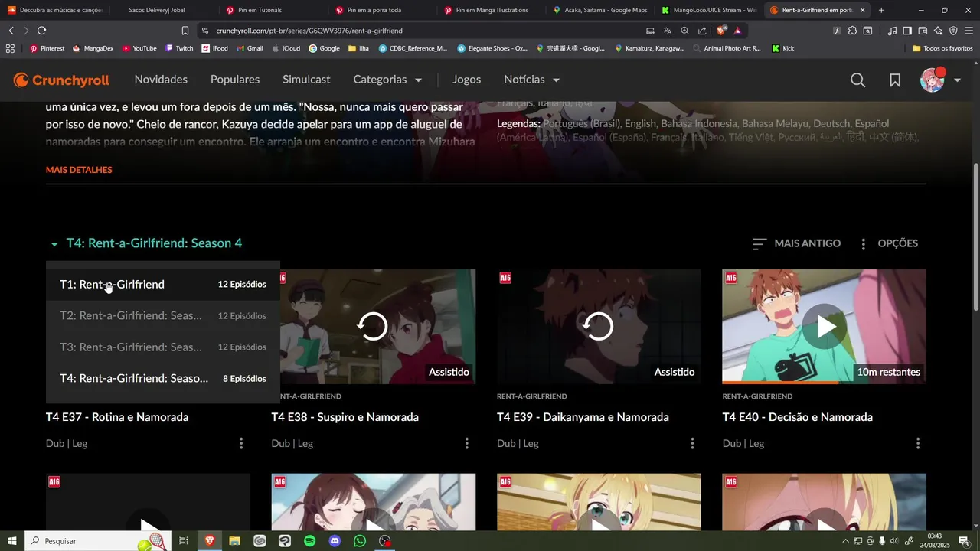980x551 pixels.
Task: Open Brave VPN shield icon
Action: (x=953, y=31)
